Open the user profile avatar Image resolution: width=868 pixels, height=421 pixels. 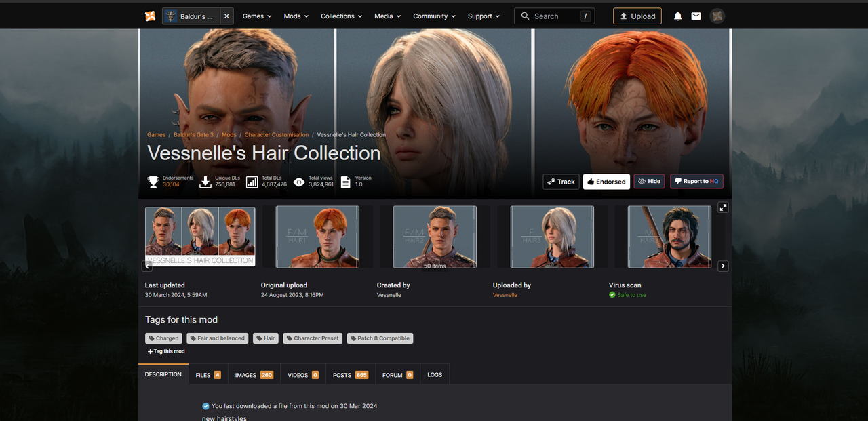pos(717,16)
